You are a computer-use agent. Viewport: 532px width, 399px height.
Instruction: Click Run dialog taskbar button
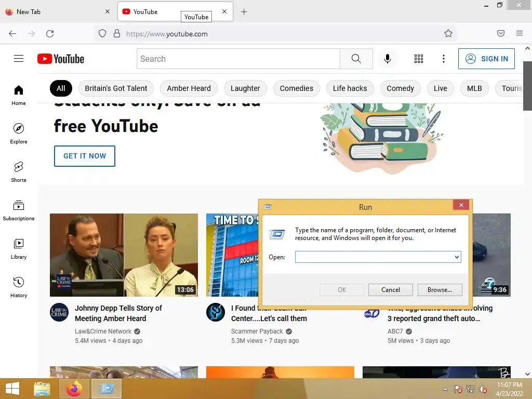106,389
